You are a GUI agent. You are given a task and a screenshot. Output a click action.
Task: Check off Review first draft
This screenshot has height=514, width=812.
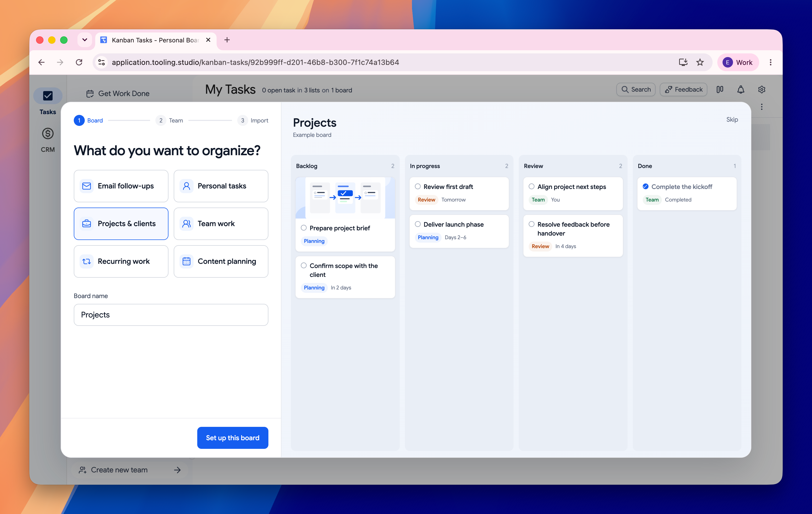pos(418,187)
